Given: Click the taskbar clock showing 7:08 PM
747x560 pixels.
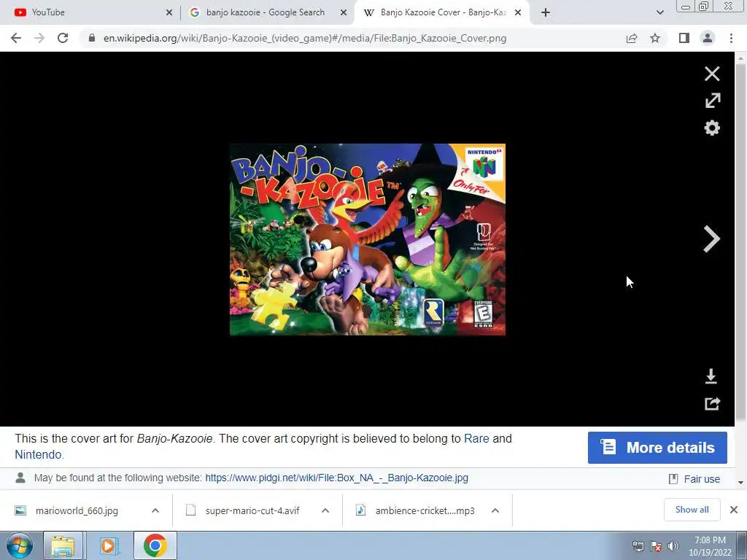Looking at the screenshot, I should click(x=710, y=546).
